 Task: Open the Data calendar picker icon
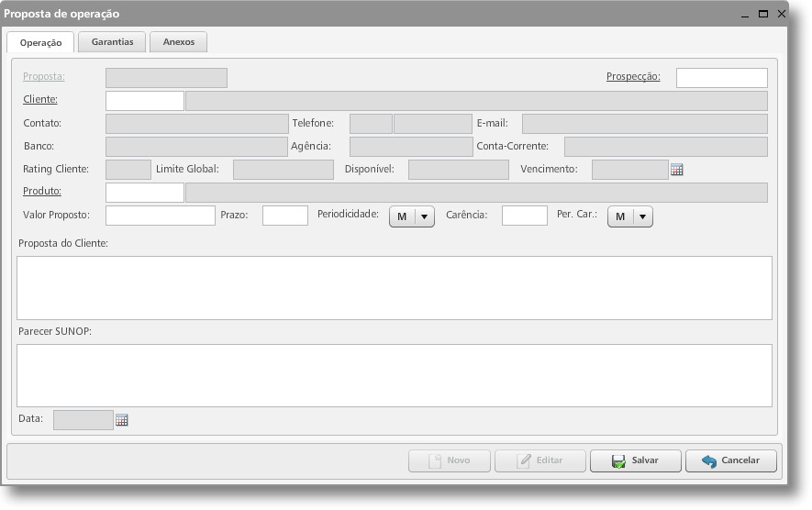pos(122,419)
